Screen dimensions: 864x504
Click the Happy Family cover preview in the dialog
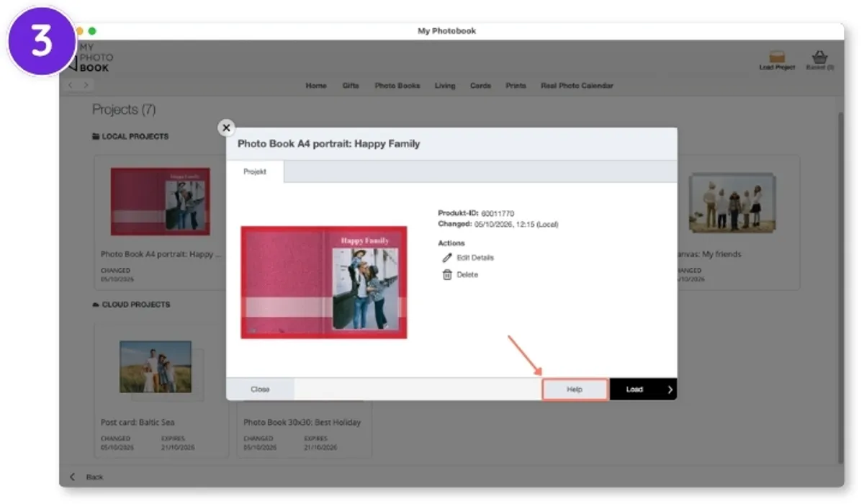(x=324, y=282)
